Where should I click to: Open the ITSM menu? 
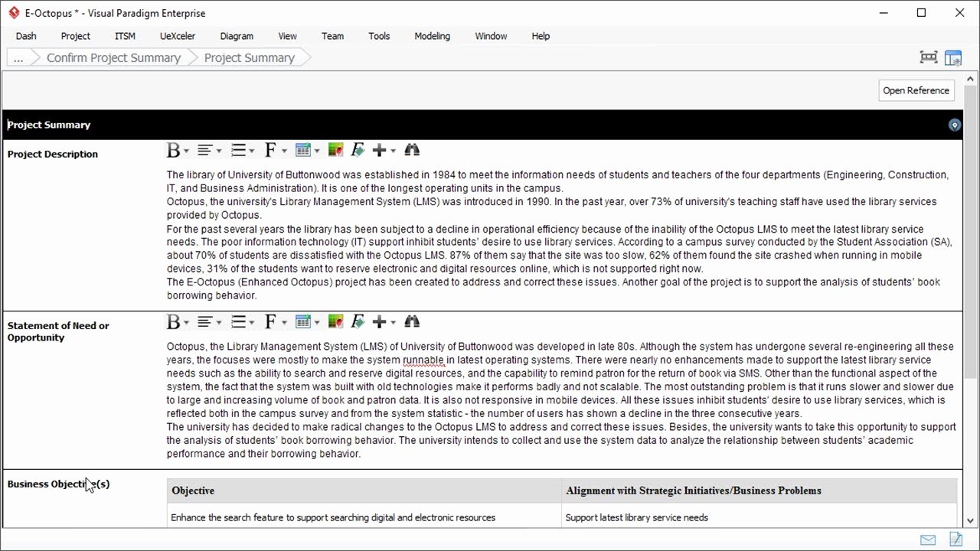(125, 36)
